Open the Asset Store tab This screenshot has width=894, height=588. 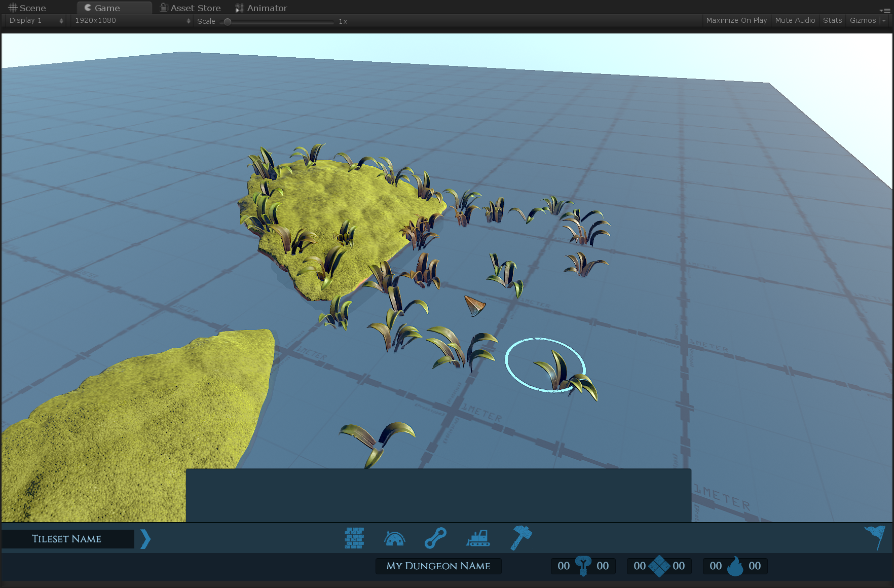tap(191, 8)
